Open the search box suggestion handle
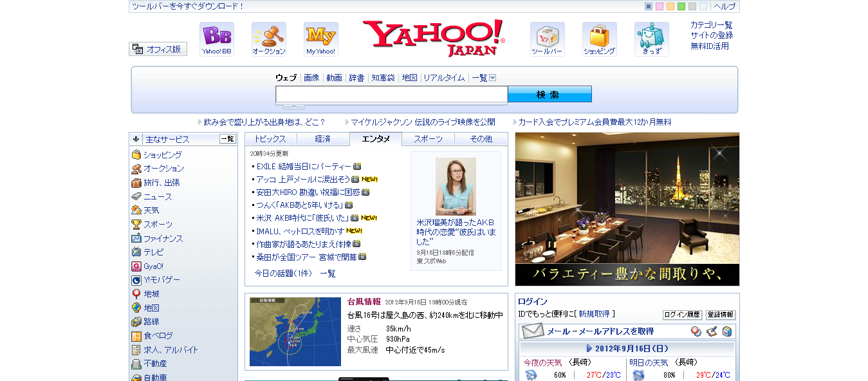The height and width of the screenshot is (381, 868). coord(293,106)
